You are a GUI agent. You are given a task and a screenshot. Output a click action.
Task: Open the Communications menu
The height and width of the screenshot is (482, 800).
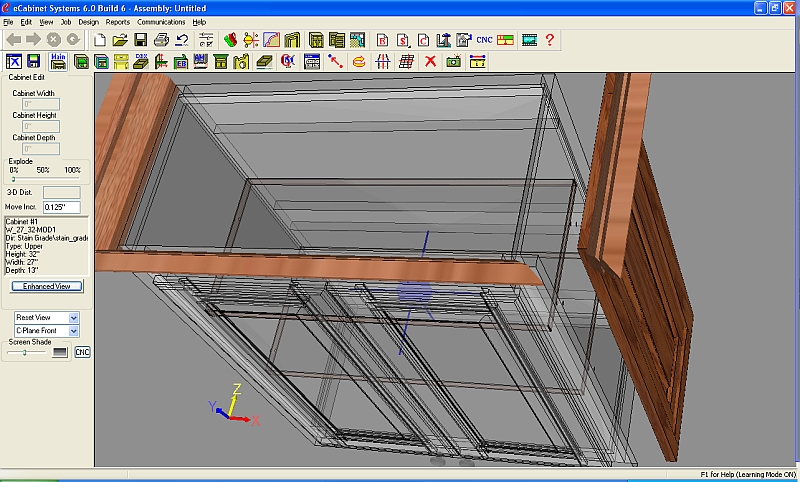161,21
